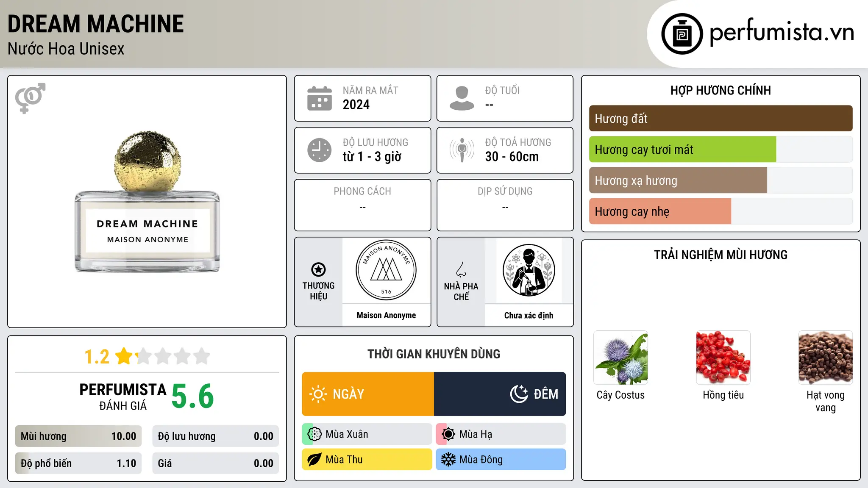Click the moon icon in the Đêm panel

pos(519,394)
